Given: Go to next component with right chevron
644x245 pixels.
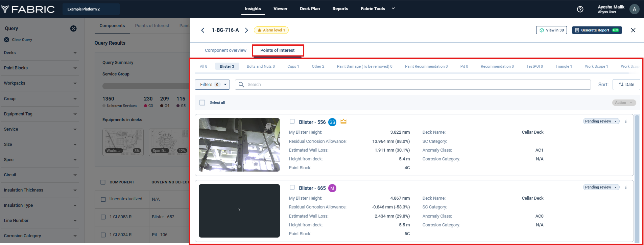Looking at the screenshot, I should click(x=246, y=30).
